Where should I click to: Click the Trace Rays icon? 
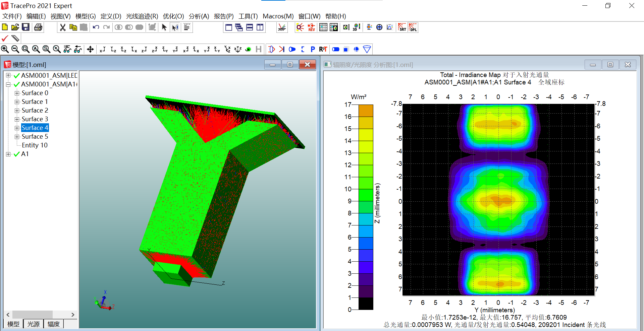(x=300, y=27)
